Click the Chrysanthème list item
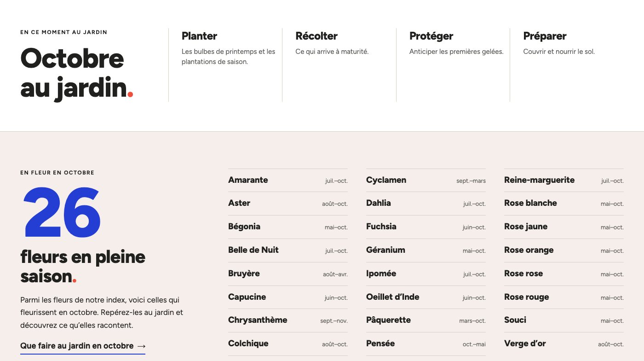The width and height of the screenshot is (644, 361). [288, 320]
